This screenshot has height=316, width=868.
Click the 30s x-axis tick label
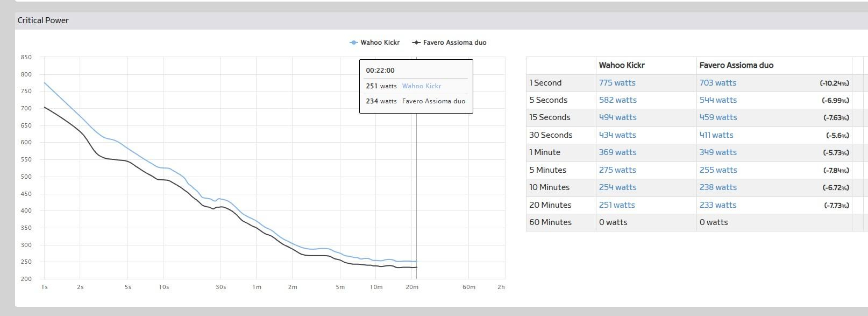click(x=220, y=287)
